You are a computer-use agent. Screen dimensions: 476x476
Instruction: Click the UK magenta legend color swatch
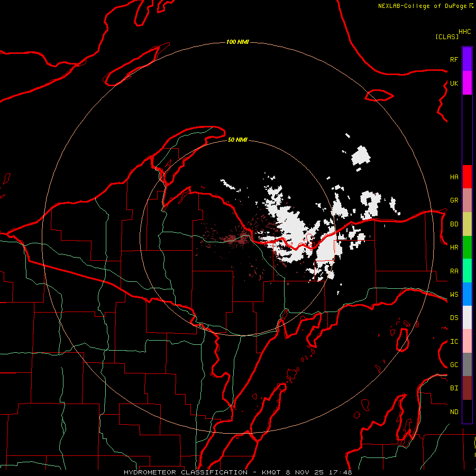467,83
